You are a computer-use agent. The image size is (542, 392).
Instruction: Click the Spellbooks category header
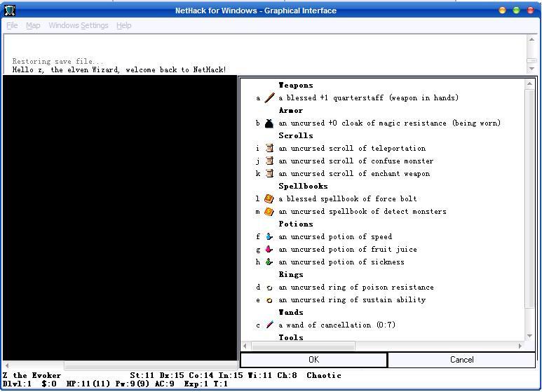tap(303, 187)
